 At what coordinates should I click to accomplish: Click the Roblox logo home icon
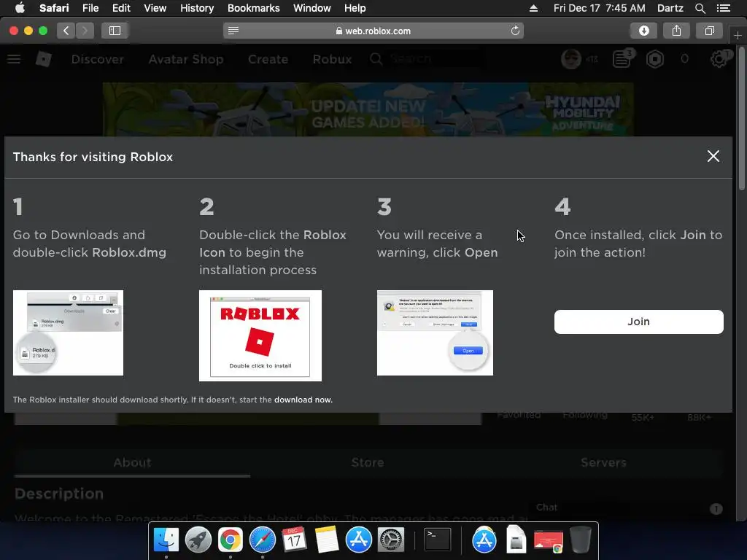(x=43, y=59)
